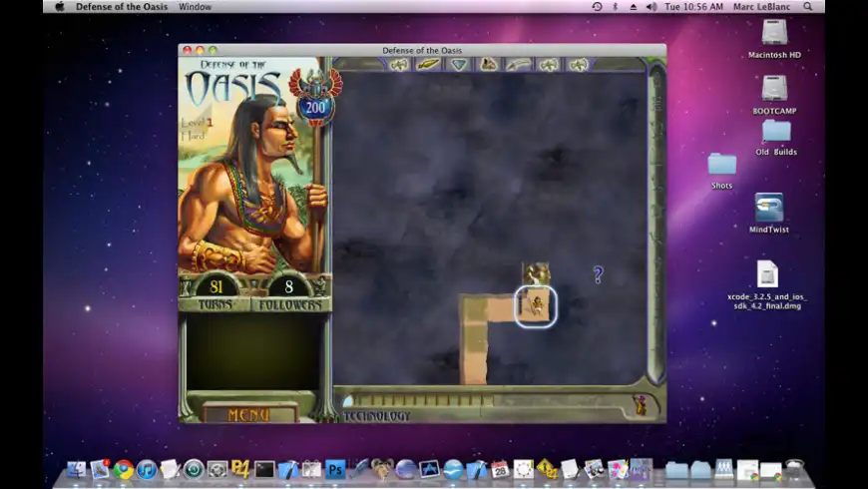Select the highlighted follower tile on map

tap(536, 306)
